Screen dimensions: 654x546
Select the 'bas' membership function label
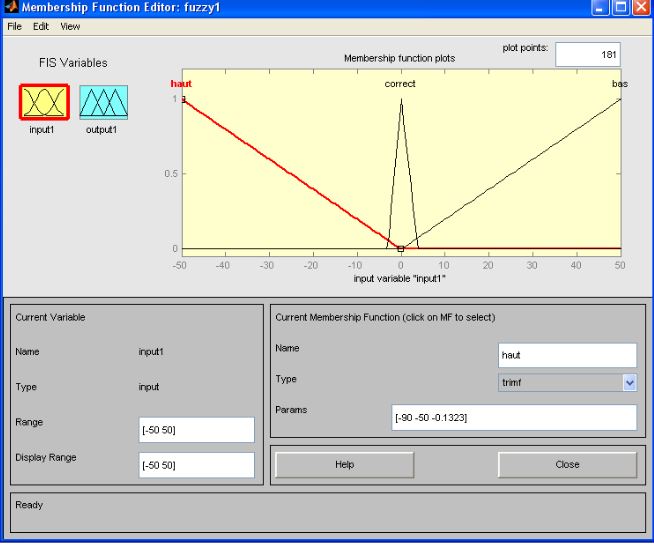[619, 84]
